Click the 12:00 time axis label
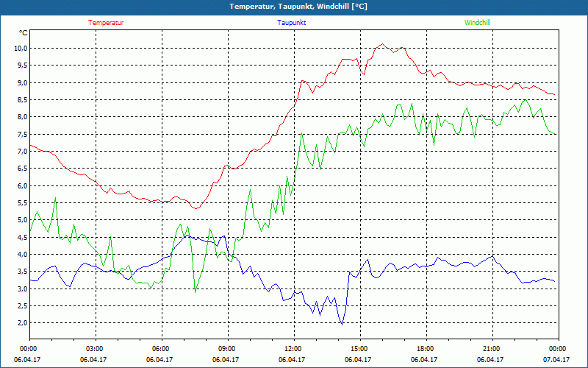 (295, 349)
